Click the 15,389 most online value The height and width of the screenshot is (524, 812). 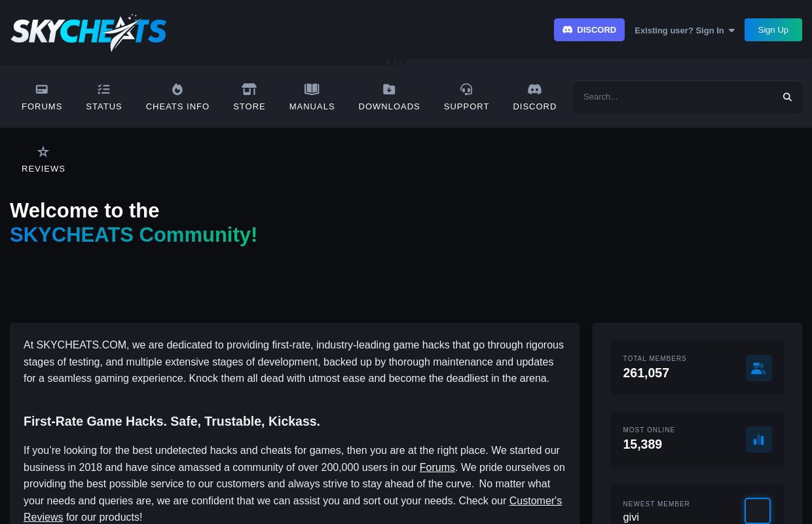coord(642,444)
